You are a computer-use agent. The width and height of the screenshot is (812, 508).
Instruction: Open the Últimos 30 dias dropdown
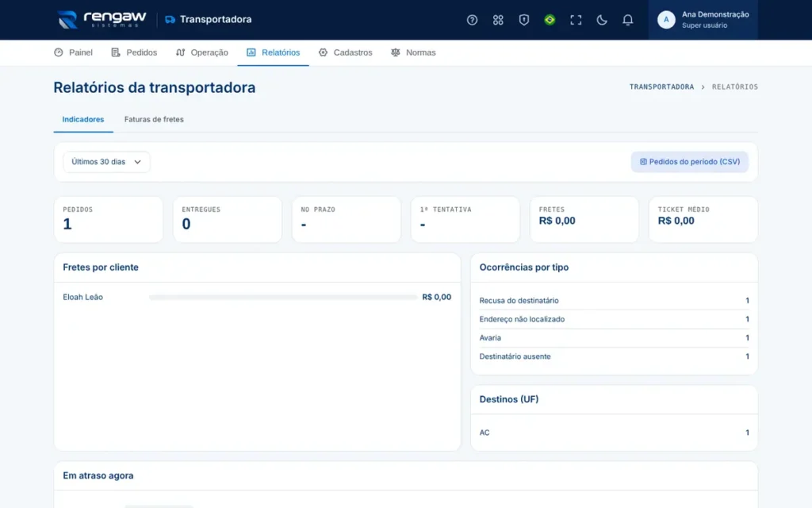coord(107,162)
